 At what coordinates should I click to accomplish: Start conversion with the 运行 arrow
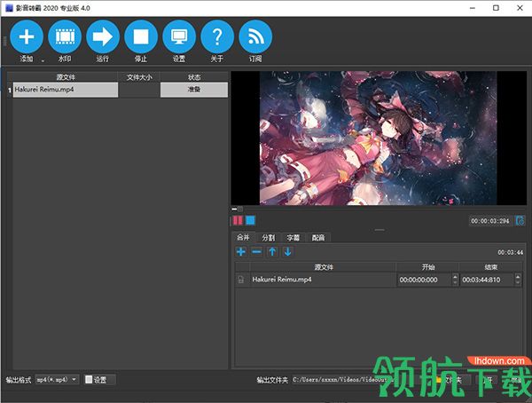103,36
